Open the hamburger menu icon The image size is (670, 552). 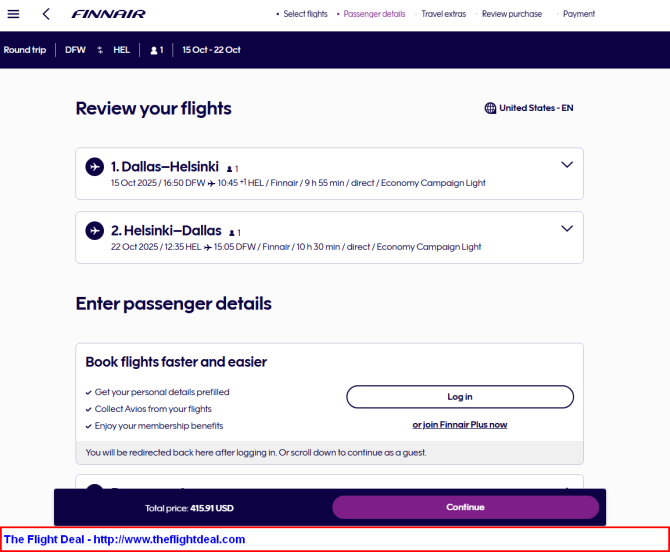pyautogui.click(x=13, y=14)
